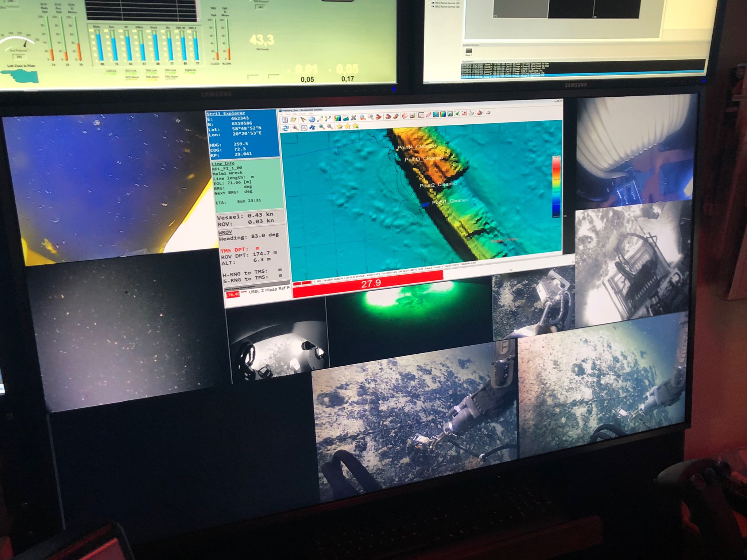Click the blue globe icon
This screenshot has width=747, height=560.
(x=312, y=119)
